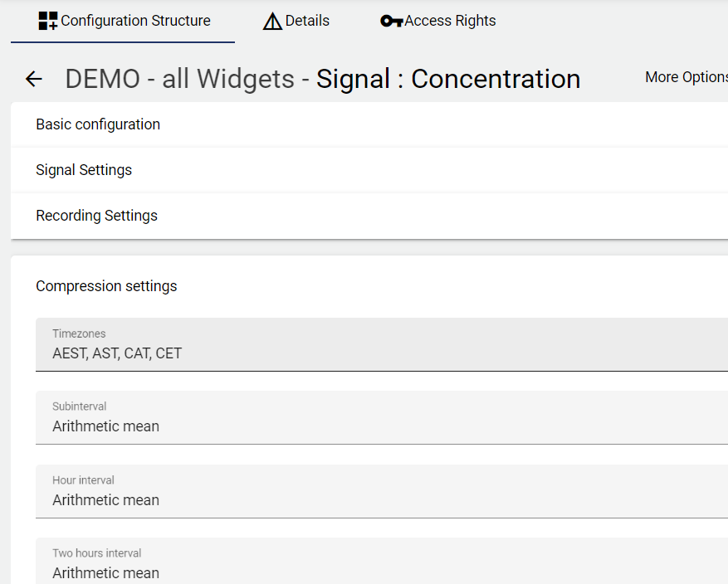Collapse the Compression settings panel header
The width and height of the screenshot is (728, 584).
(x=106, y=286)
